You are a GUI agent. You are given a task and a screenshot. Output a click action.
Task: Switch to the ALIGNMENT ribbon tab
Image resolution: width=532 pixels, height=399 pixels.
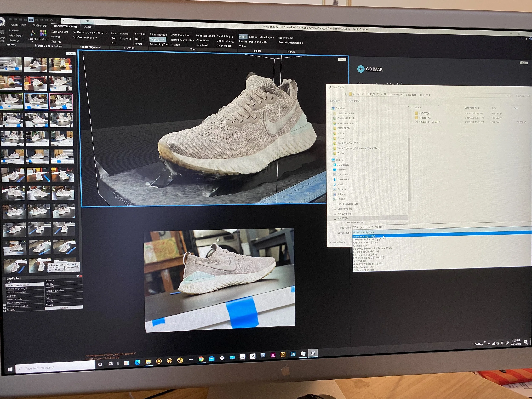point(40,26)
